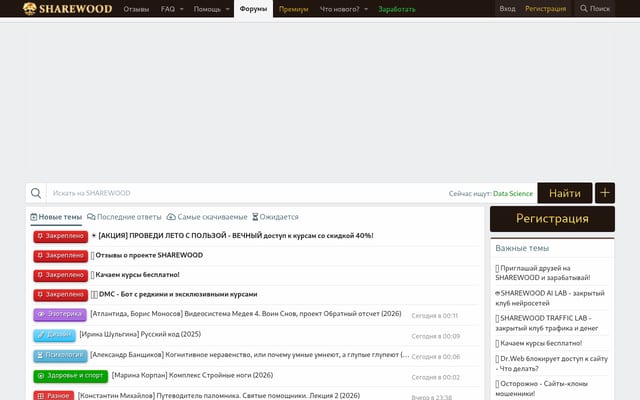This screenshot has height=400, width=640.
Task: Click the Психология category badge
Action: tap(60, 356)
